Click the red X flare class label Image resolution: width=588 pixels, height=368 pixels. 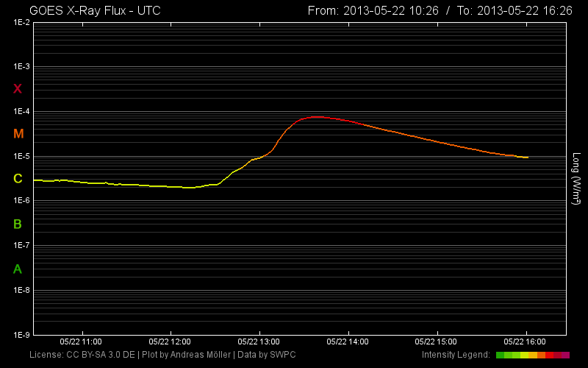click(18, 89)
